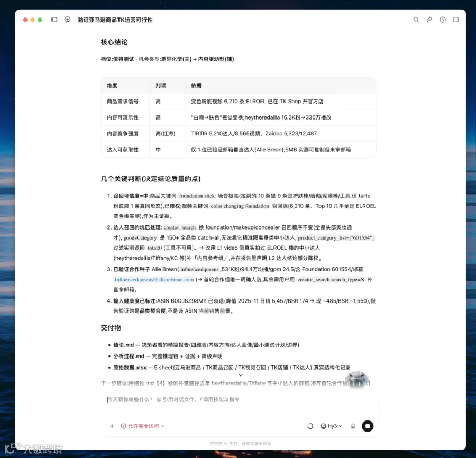
Task: Click the 档位:值得测试 summary line
Action: click(167, 59)
